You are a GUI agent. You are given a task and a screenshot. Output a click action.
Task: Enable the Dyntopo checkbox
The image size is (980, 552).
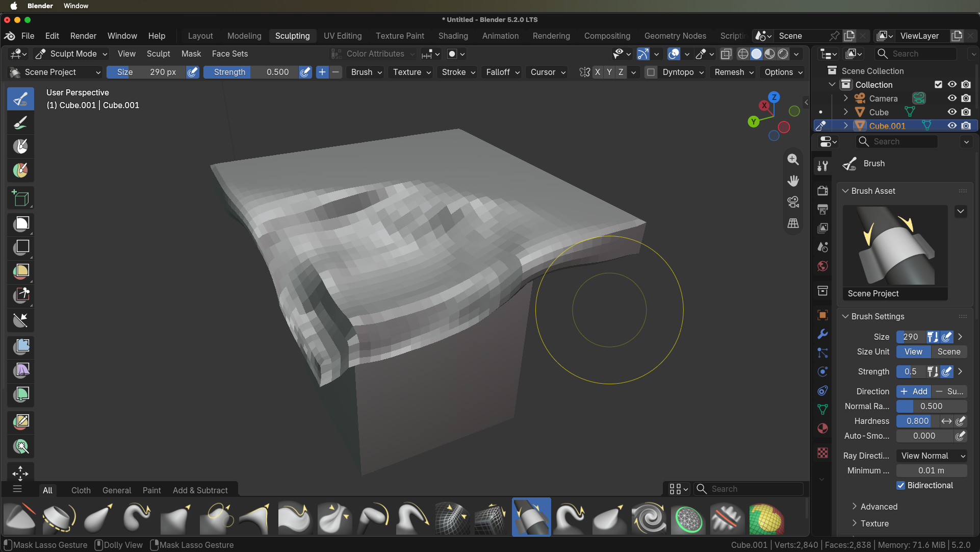tap(651, 72)
